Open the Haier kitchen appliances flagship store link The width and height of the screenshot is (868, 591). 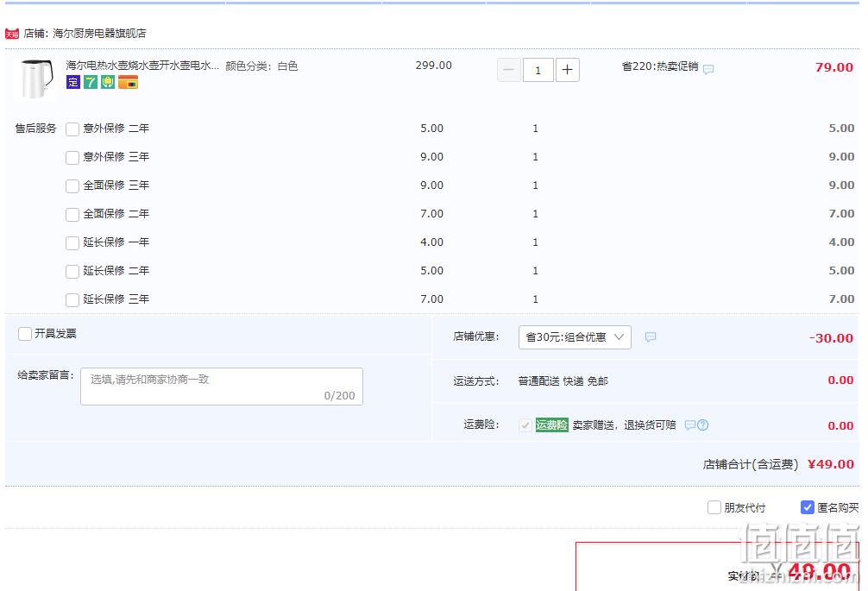[x=99, y=33]
